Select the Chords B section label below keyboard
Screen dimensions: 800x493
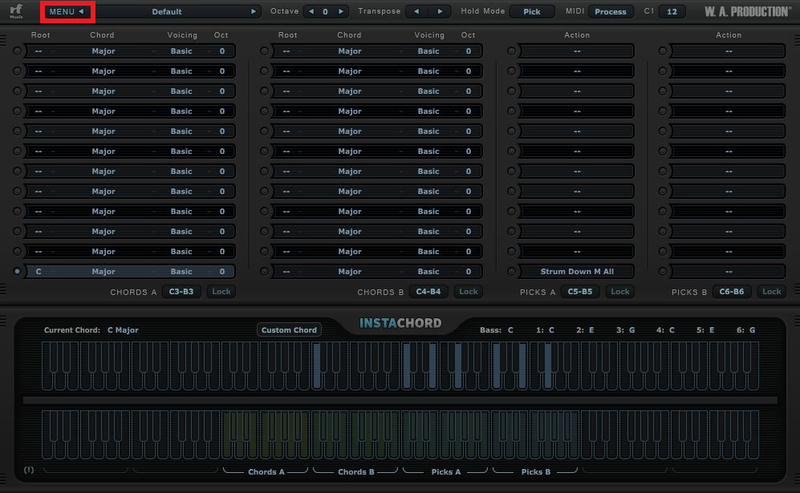[357, 471]
